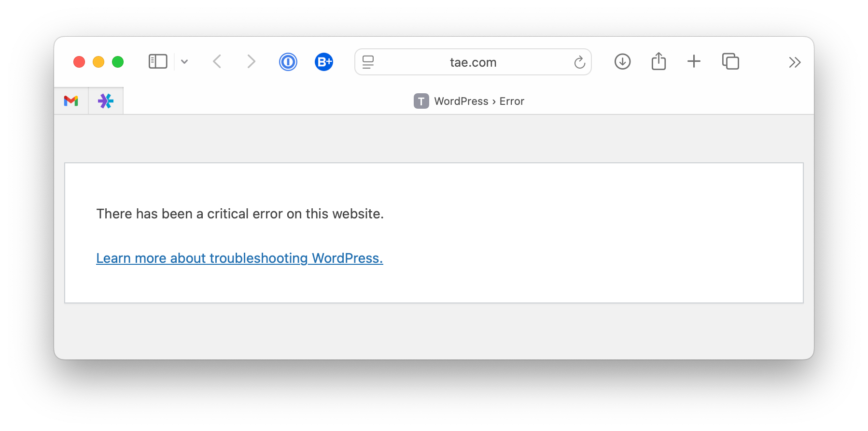Click forward navigation arrow
Viewport: 868px width, 431px height.
point(251,61)
